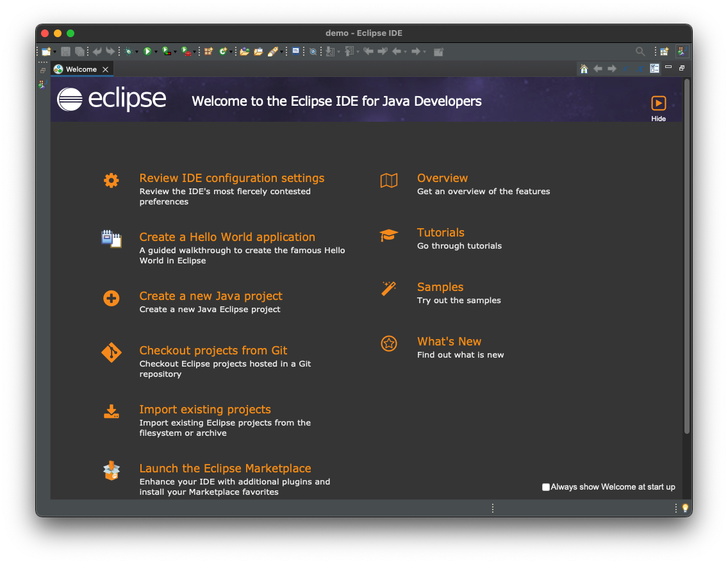Click the Run External Tools icon
Screen dimensions: 728x564
click(186, 51)
